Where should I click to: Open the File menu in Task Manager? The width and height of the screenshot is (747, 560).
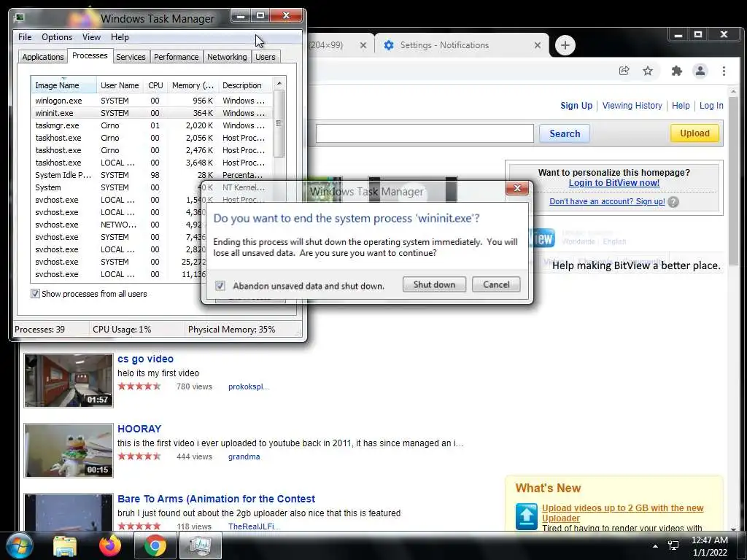pos(25,37)
